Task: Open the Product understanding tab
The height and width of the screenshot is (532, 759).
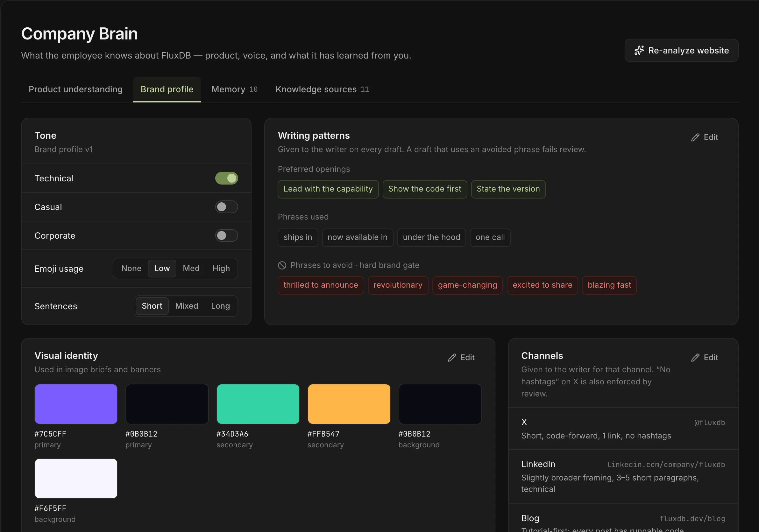Action: (x=76, y=89)
